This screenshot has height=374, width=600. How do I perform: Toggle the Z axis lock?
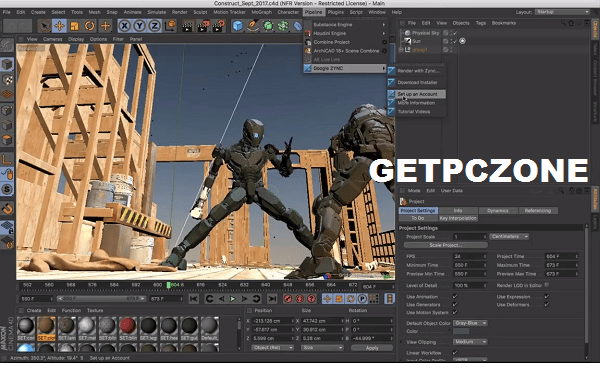click(x=154, y=26)
